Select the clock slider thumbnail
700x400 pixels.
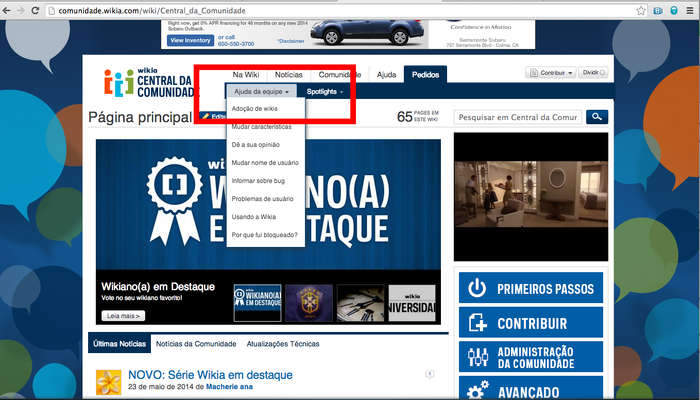pos(361,303)
